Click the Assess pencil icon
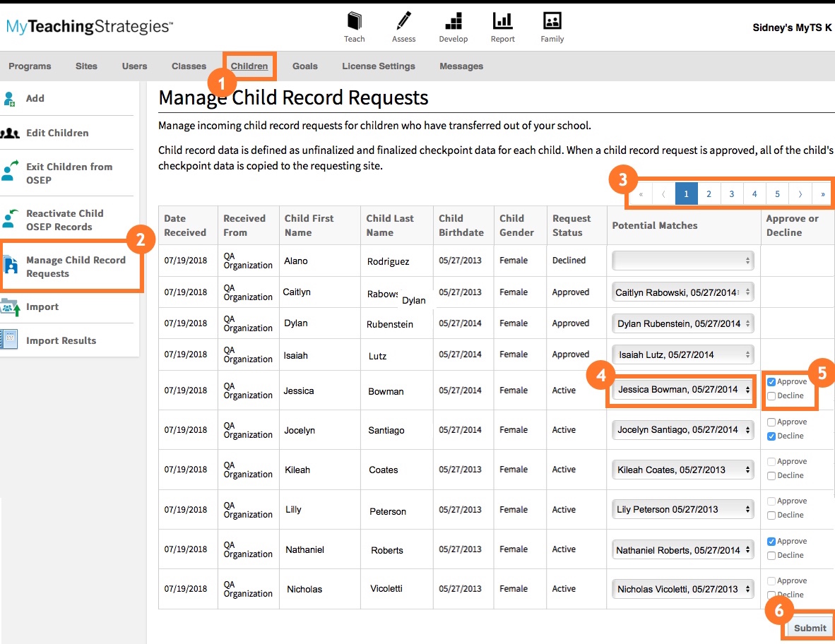835x644 pixels. [403, 21]
